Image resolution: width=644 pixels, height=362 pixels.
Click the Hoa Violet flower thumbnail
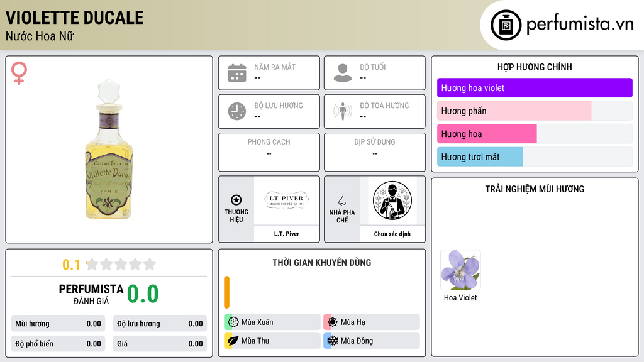pyautogui.click(x=460, y=270)
